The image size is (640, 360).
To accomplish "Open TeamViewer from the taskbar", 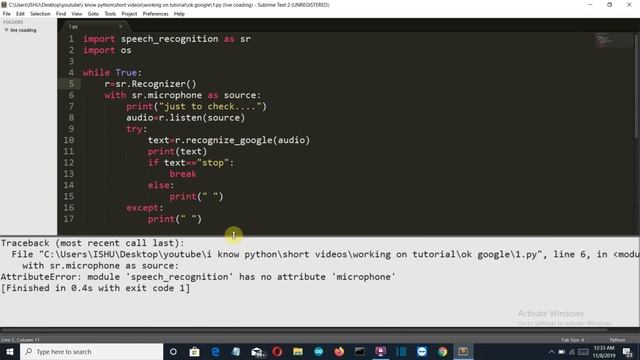I will pos(422,351).
